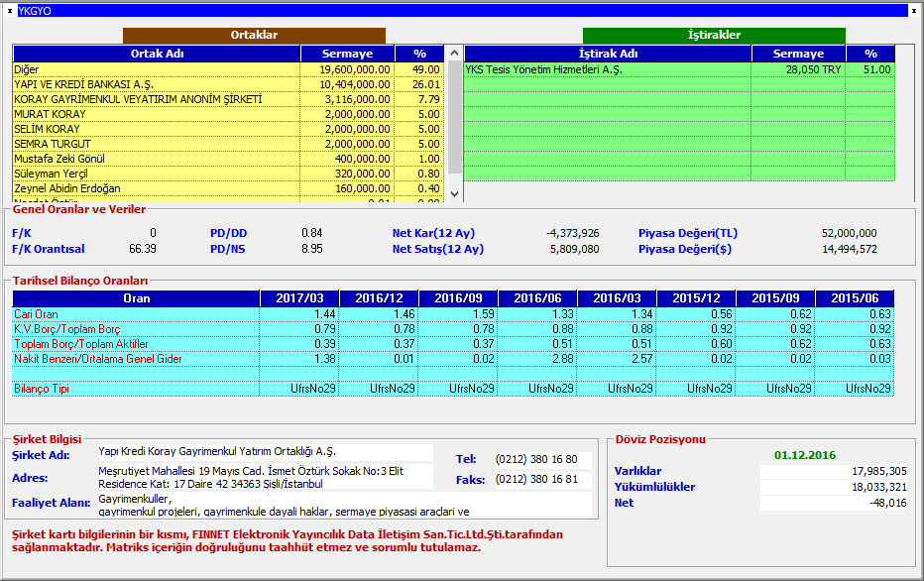Select the Bilanço Tipi row label
Screen dimensions: 924x581
point(42,389)
